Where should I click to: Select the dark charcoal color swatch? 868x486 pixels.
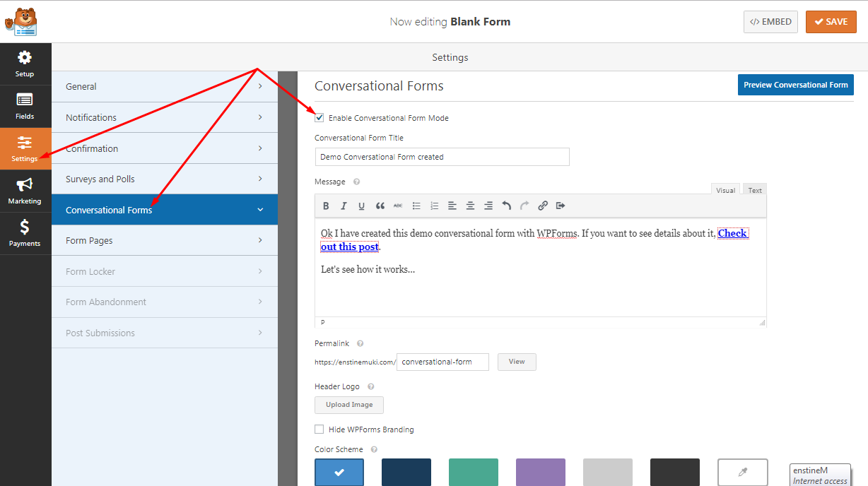[675, 472]
